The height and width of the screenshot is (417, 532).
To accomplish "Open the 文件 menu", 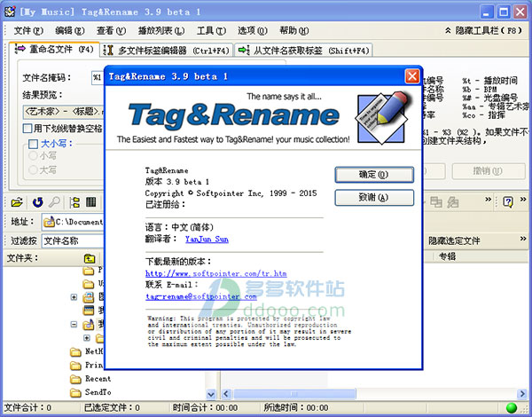I will (28, 30).
